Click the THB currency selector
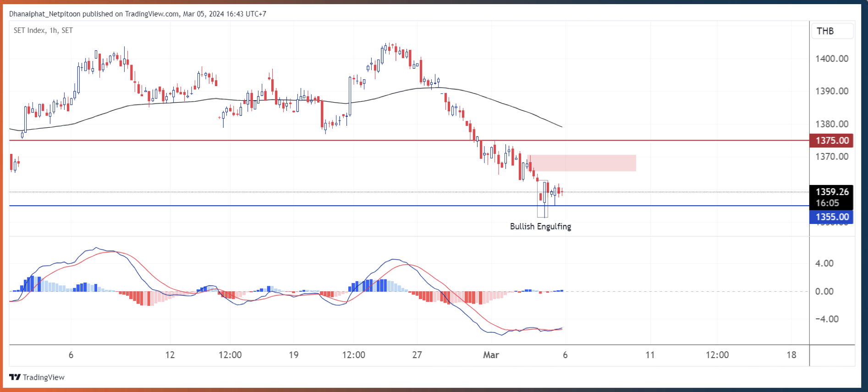The image size is (868, 392). 832,31
